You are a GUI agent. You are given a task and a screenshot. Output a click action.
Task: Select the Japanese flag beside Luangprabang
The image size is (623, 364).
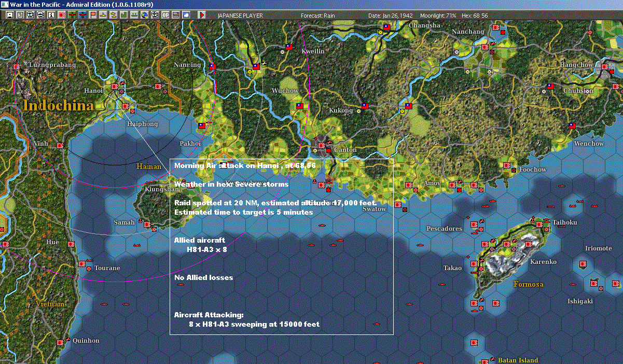tap(16, 66)
